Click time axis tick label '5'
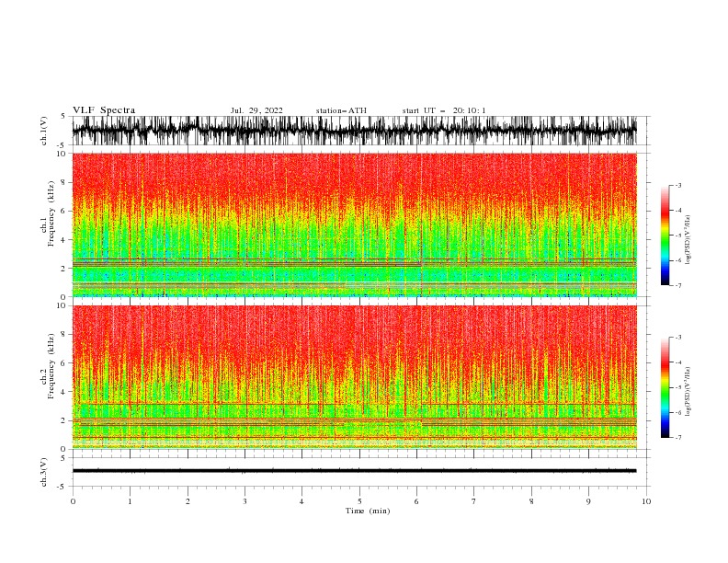This screenshot has height=563, width=728. pyautogui.click(x=359, y=501)
